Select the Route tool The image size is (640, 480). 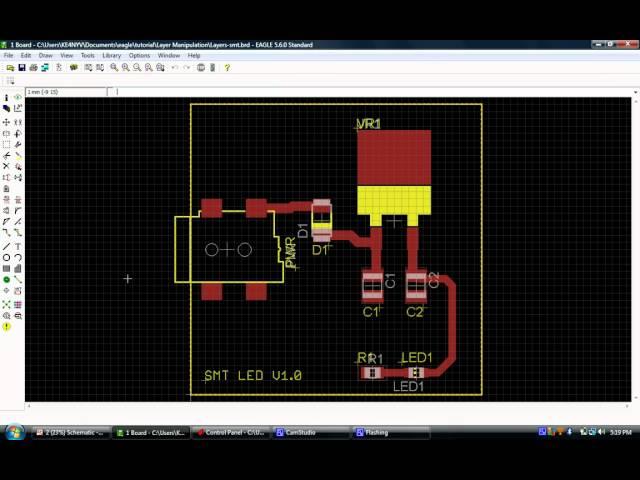click(6, 233)
